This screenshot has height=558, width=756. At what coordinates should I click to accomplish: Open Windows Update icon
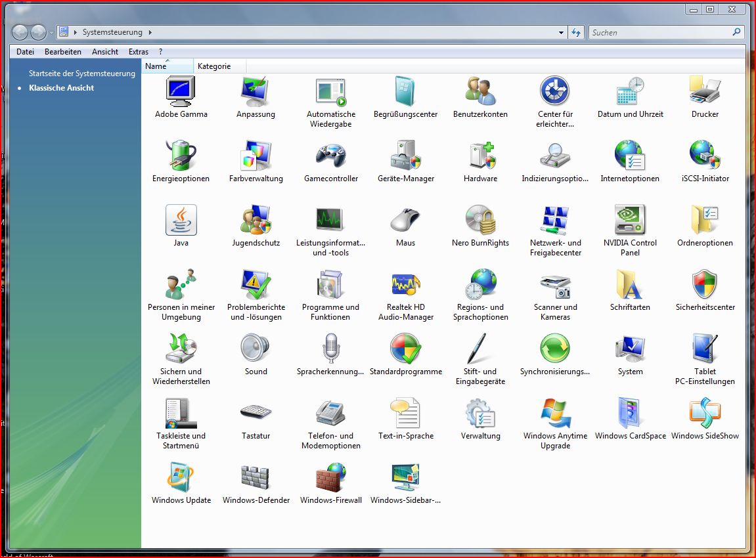pyautogui.click(x=181, y=477)
